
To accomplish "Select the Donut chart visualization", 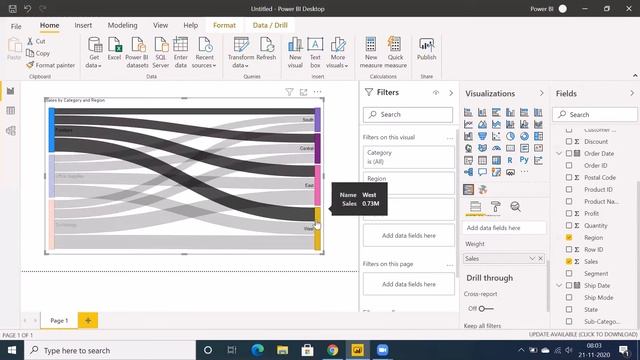I will (524, 136).
